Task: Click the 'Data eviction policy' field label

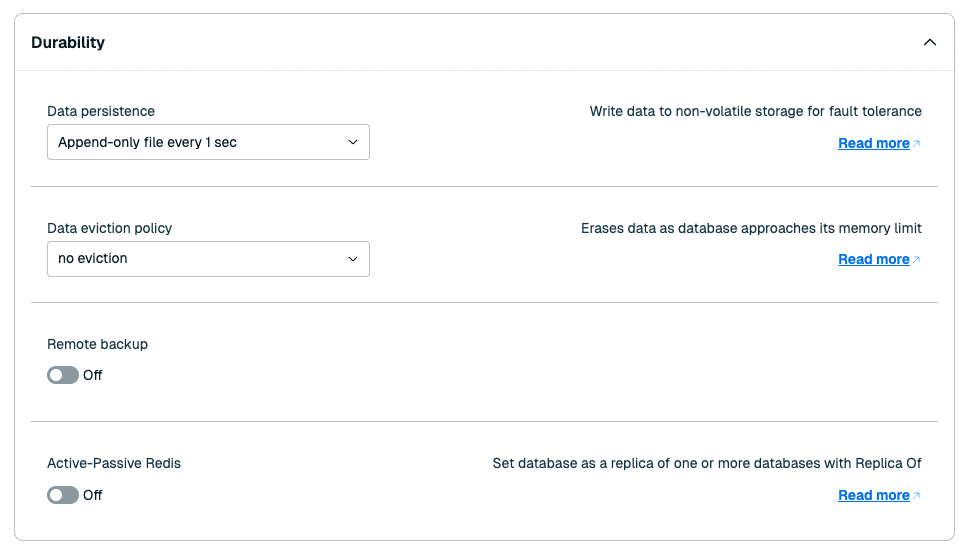Action: click(x=109, y=228)
